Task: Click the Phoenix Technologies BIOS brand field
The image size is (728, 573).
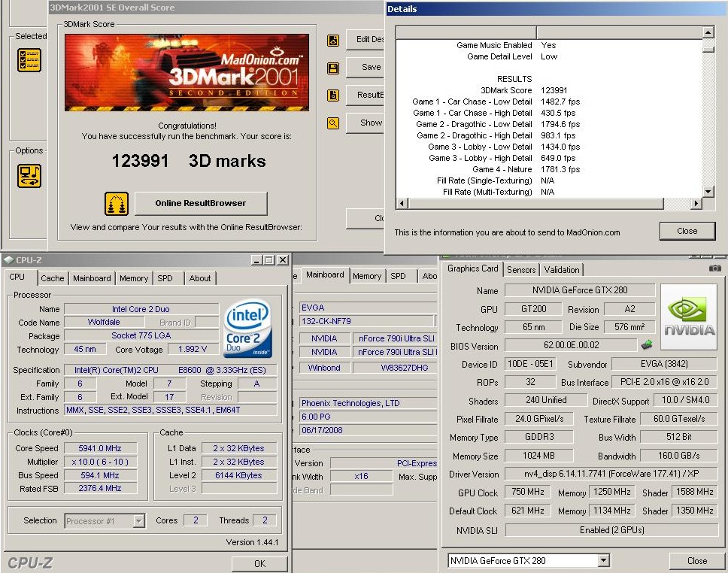Action: tap(369, 403)
